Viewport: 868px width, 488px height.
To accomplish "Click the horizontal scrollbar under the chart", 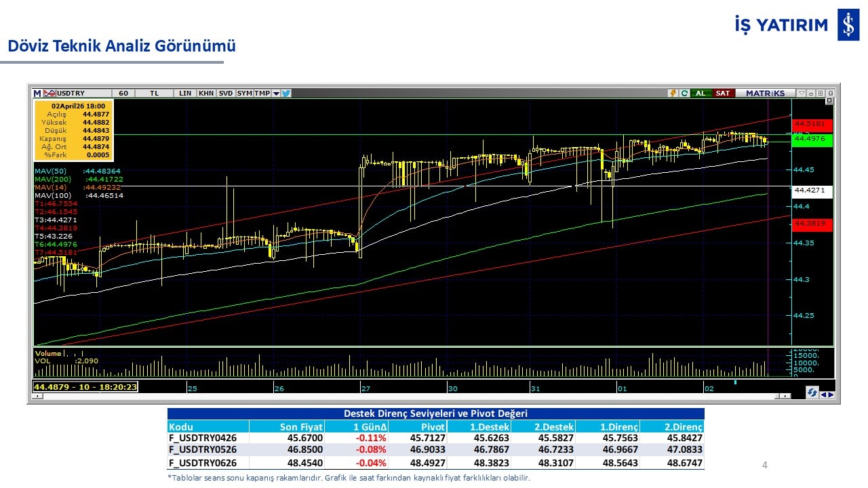I will (x=407, y=396).
